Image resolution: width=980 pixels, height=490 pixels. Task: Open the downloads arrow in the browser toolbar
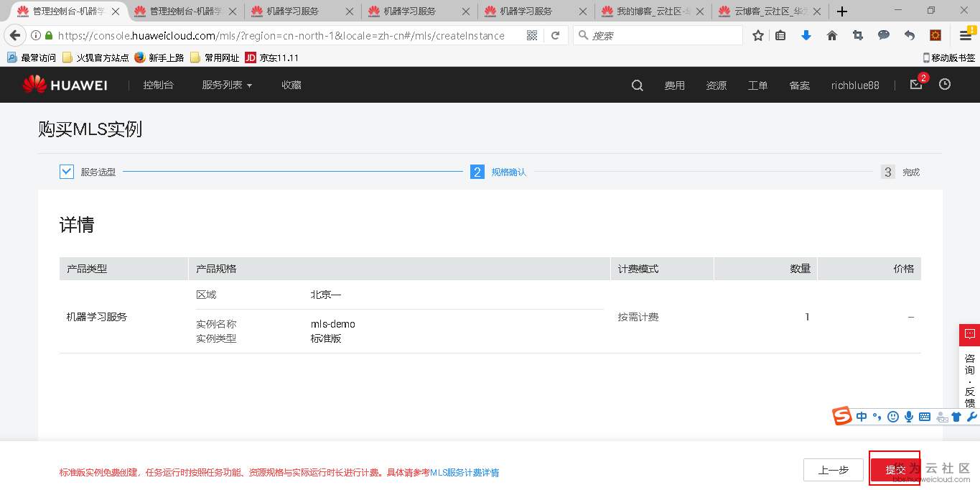pos(806,34)
